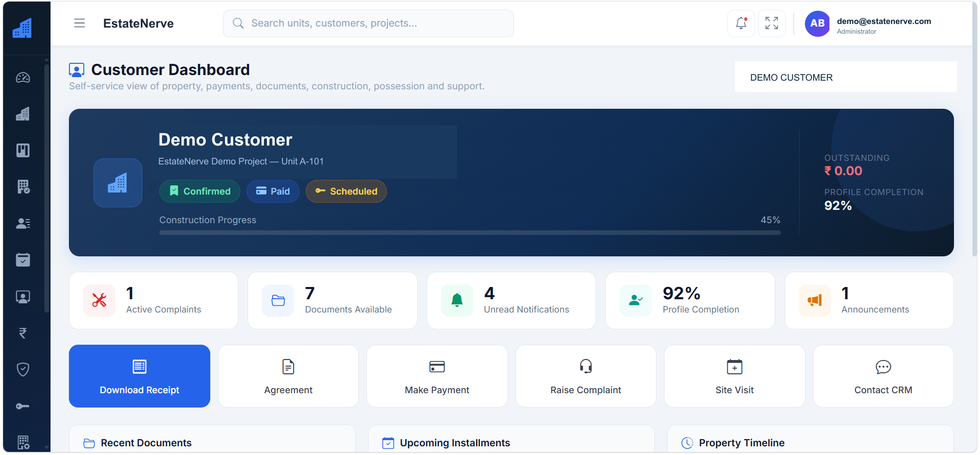Open the Documents Available card

coord(332,300)
